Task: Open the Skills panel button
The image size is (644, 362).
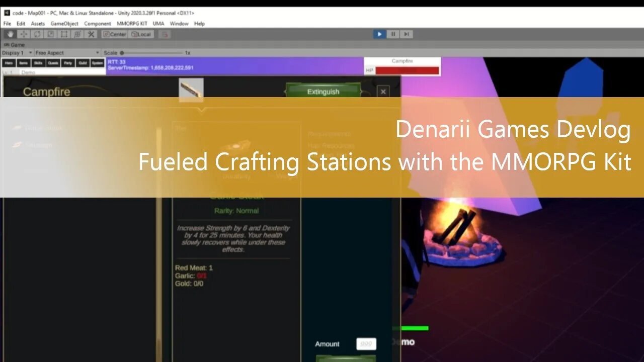Action: (38, 63)
